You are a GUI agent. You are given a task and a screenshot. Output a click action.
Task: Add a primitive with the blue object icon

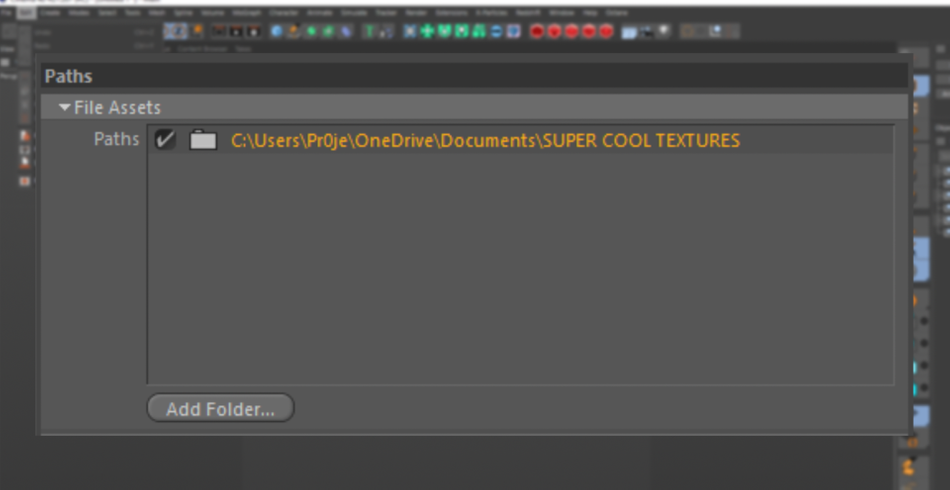point(277,31)
